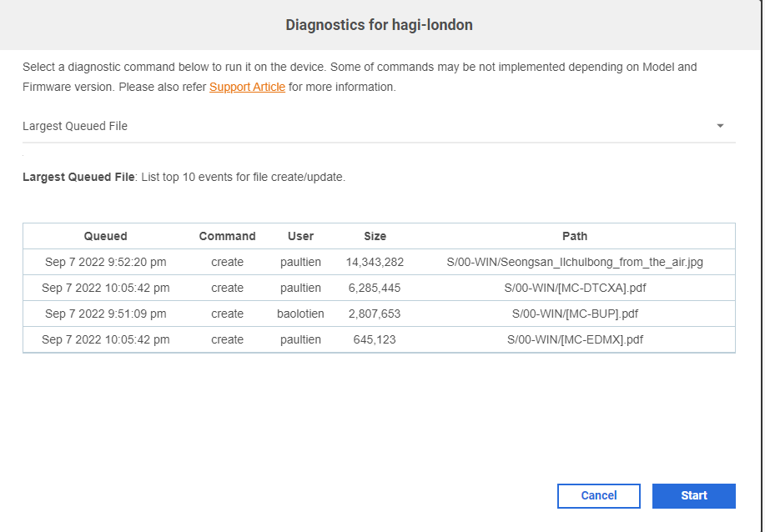Click the Path column header
This screenshot has height=532, width=765.
574,236
